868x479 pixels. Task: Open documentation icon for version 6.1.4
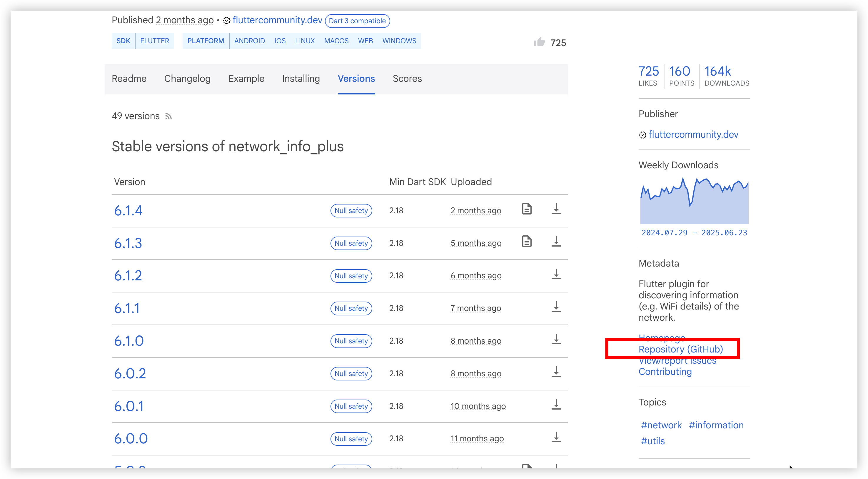(527, 209)
